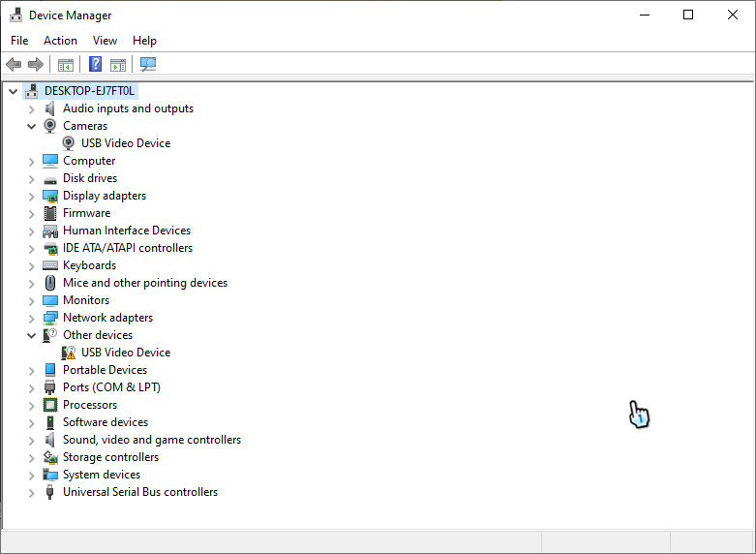Click the Network adapters icon
The width and height of the screenshot is (756, 554).
tap(50, 318)
